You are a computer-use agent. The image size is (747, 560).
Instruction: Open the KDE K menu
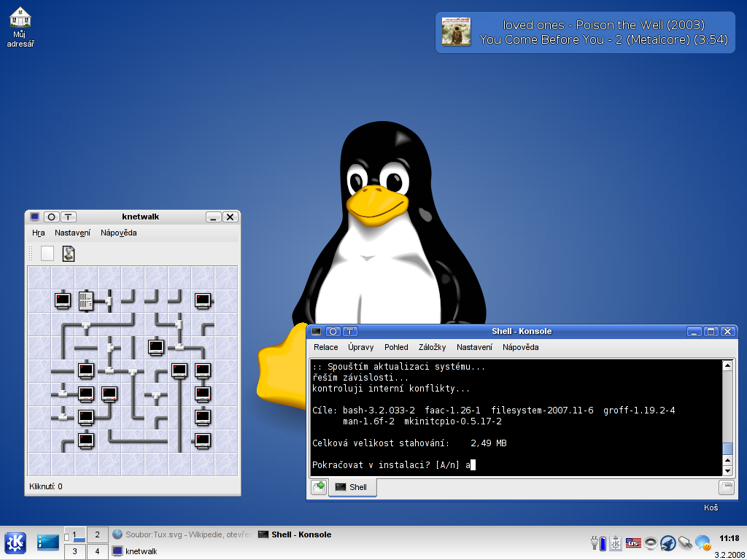(15, 542)
